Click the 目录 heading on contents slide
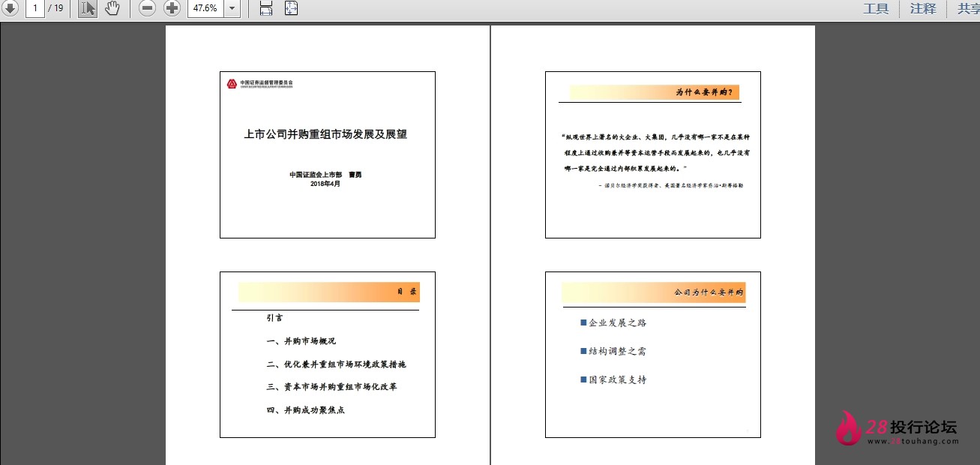This screenshot has width=980, height=465. point(406,292)
